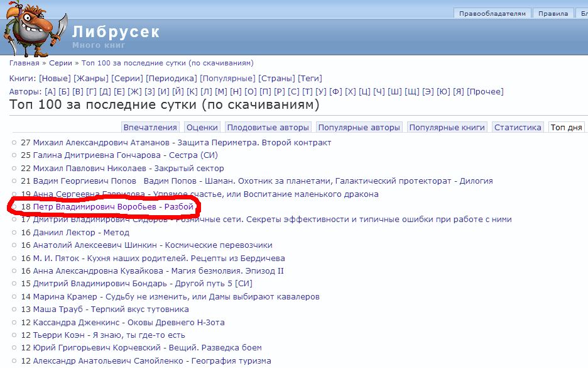Open the Правообладателям tab

493,13
